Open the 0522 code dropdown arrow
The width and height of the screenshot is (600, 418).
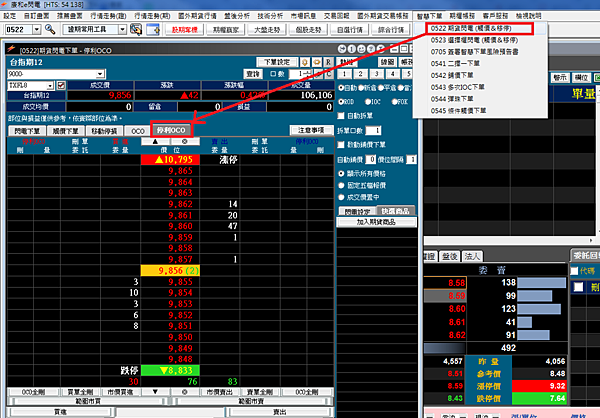click(36, 29)
